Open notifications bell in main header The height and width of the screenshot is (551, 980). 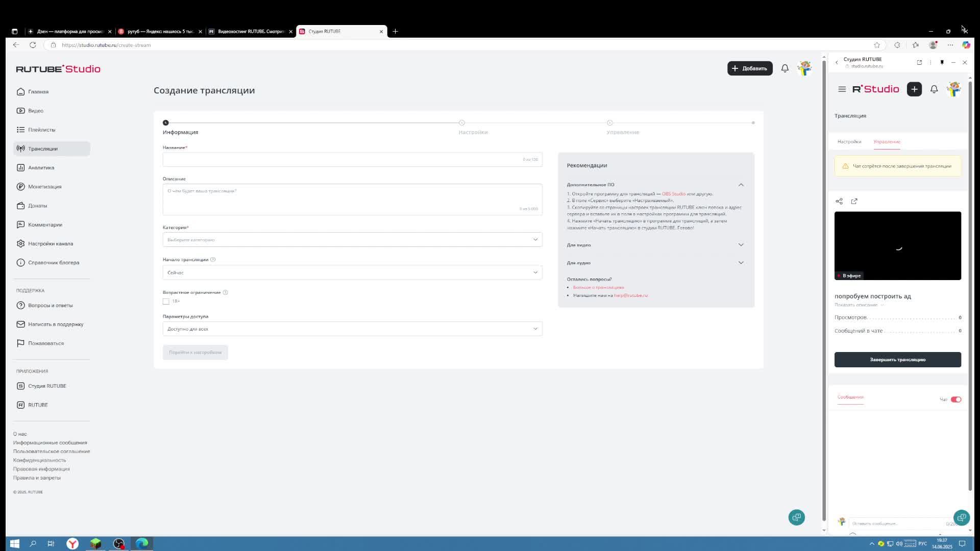(x=785, y=68)
